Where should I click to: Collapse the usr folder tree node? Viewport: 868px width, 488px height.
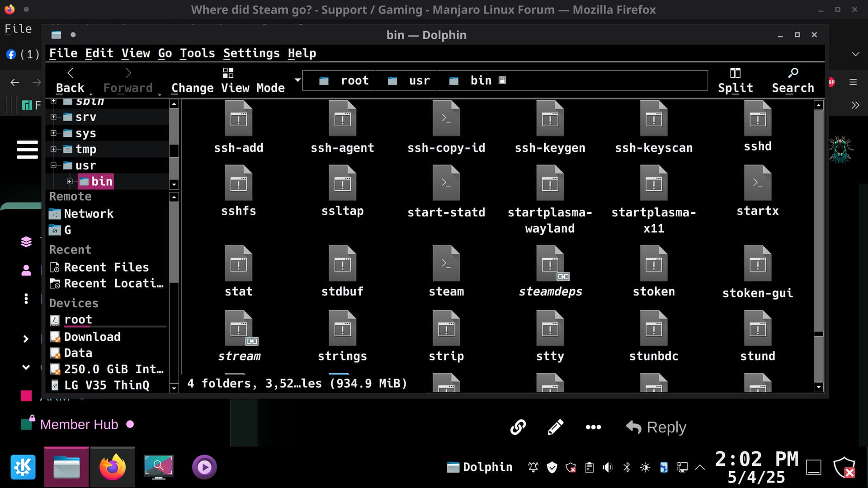click(x=53, y=165)
